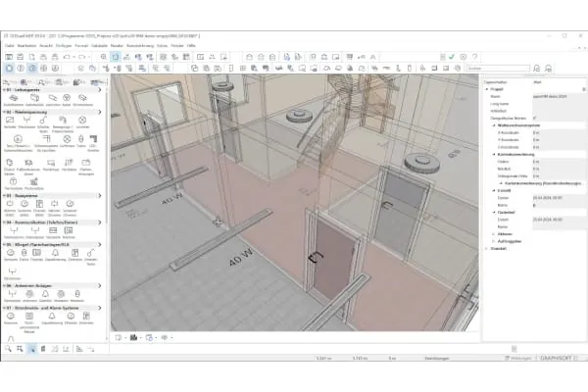Open the chevron right of 07 - Brandmelde- und Alarm-Systeme
This screenshot has width=588, height=392.
100,308
